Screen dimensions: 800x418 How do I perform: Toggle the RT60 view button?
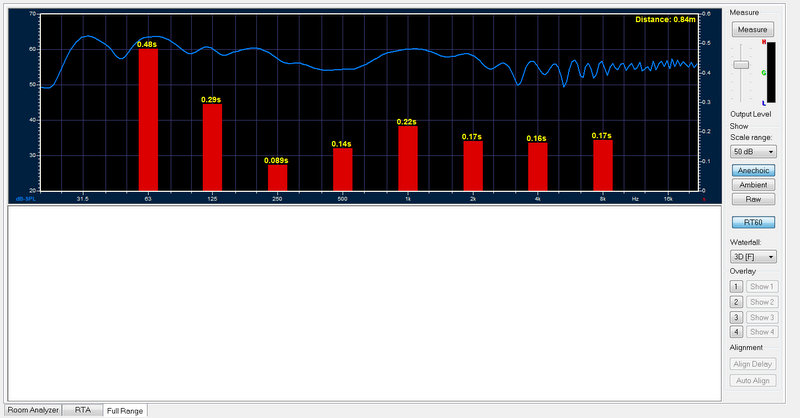[753, 223]
